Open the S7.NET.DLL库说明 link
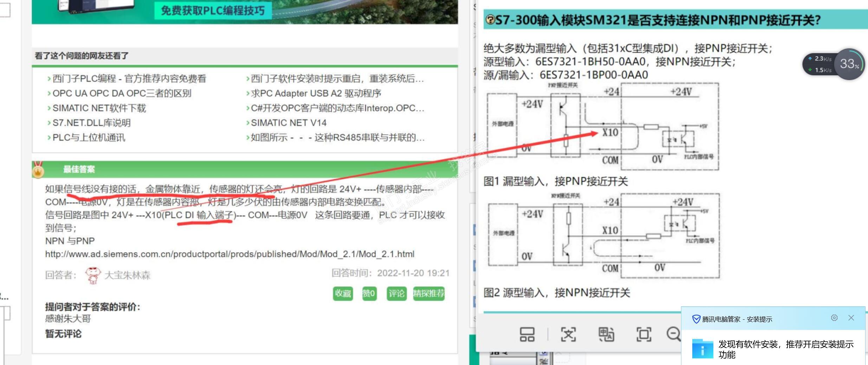The width and height of the screenshot is (868, 365). click(x=92, y=123)
